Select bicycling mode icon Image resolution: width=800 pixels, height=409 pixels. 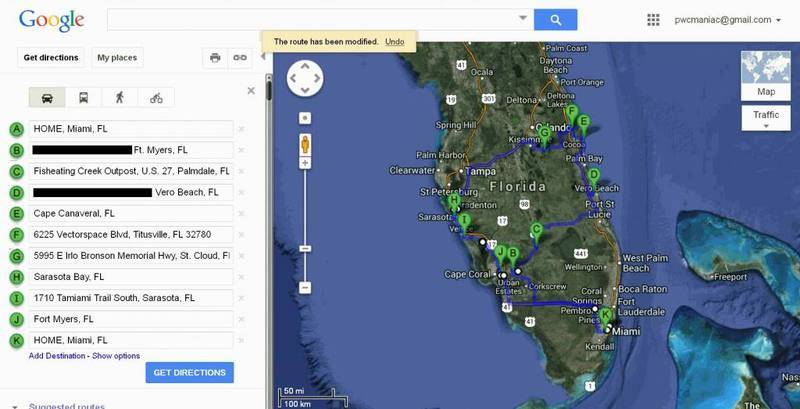click(x=156, y=97)
